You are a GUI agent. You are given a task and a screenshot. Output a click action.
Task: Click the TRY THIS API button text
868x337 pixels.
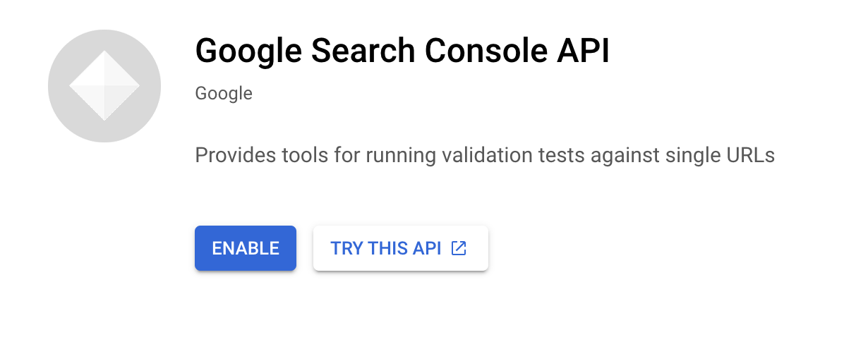coord(386,248)
